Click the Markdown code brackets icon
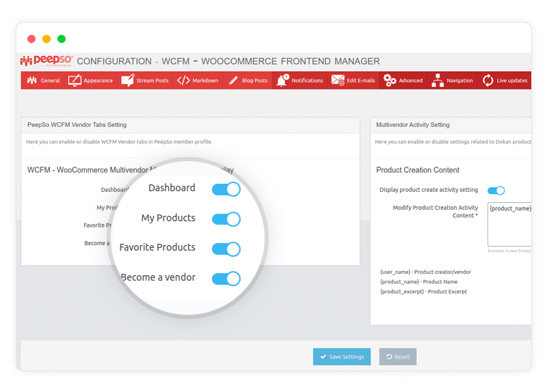547x392 pixels. coord(183,81)
